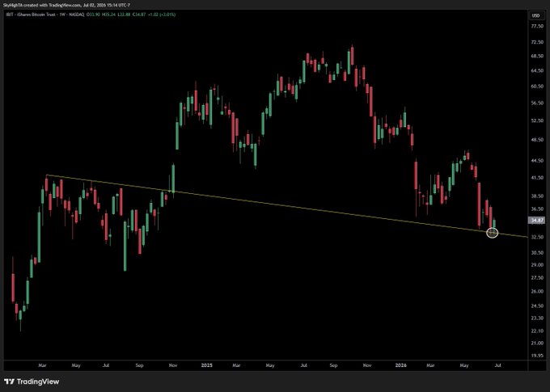
Task: Click the current price label 34.87
Action: [x=537, y=220]
